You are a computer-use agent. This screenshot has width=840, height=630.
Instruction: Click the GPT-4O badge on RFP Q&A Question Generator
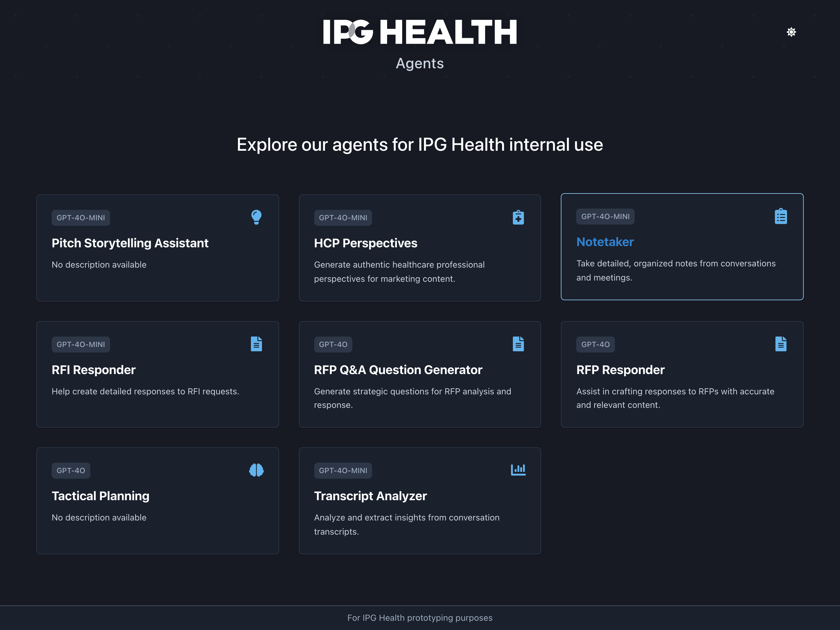[x=333, y=344]
